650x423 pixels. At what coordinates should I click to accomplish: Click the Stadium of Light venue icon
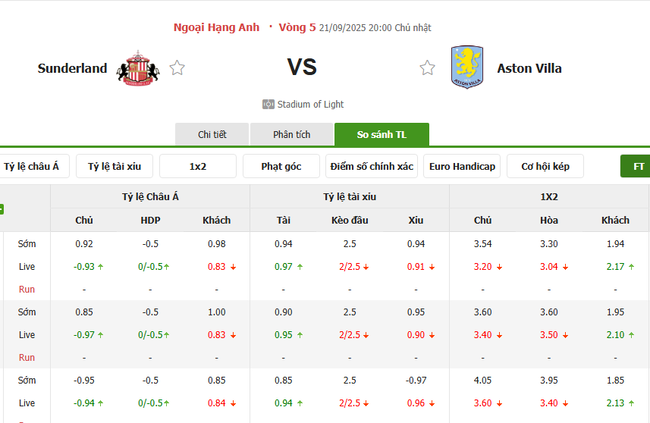268,104
